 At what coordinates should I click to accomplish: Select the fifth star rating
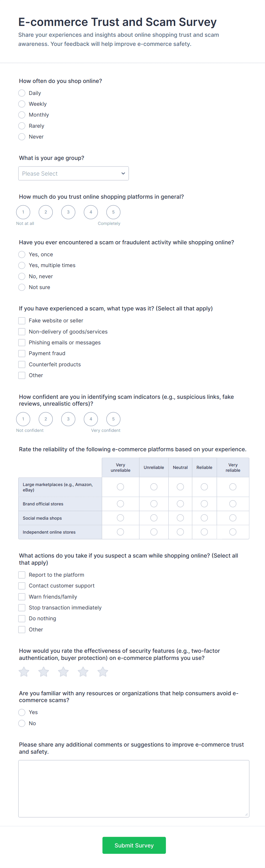point(103,672)
